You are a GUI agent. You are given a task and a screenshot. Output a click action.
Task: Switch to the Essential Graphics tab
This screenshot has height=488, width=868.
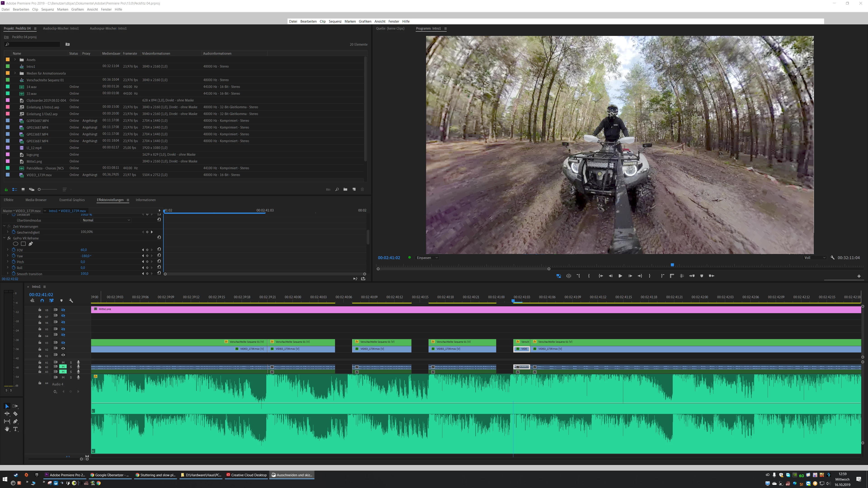pos(72,200)
